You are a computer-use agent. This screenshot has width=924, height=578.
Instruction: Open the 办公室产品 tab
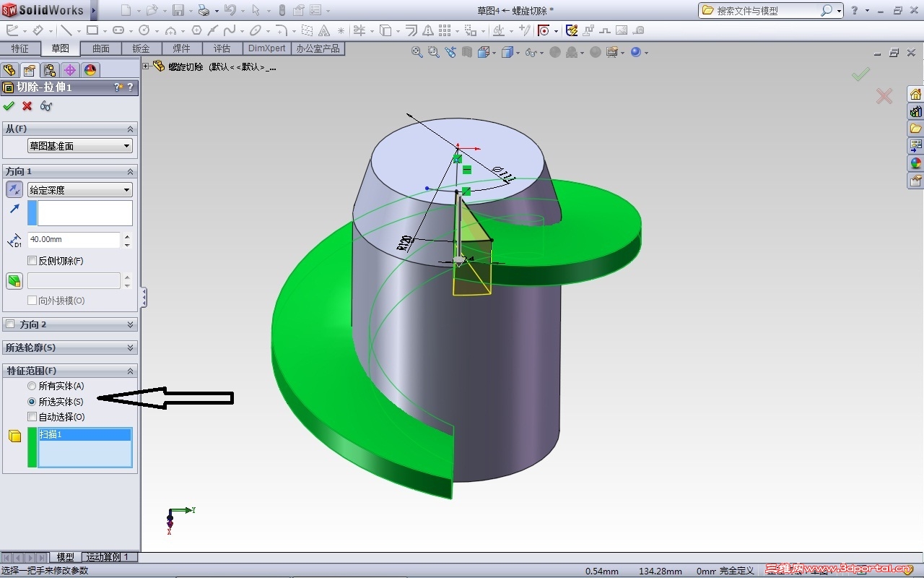pos(318,48)
